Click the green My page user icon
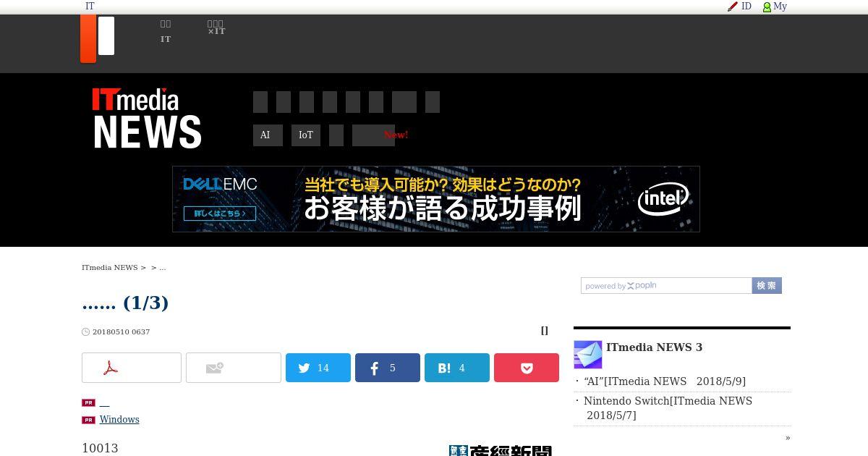The width and height of the screenshot is (868, 456). click(767, 7)
